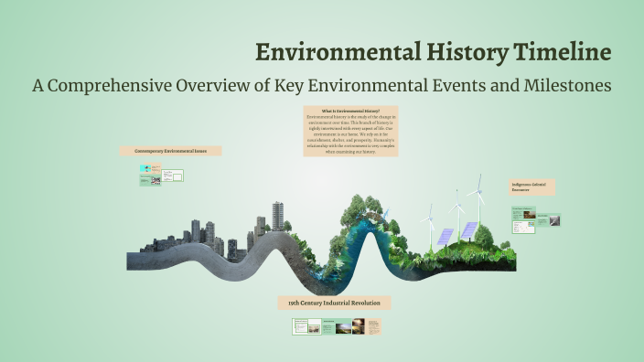644x362 pixels.
Task: Open green painting slide under Indigenous-Colonial Encounter
Action: 523,213
